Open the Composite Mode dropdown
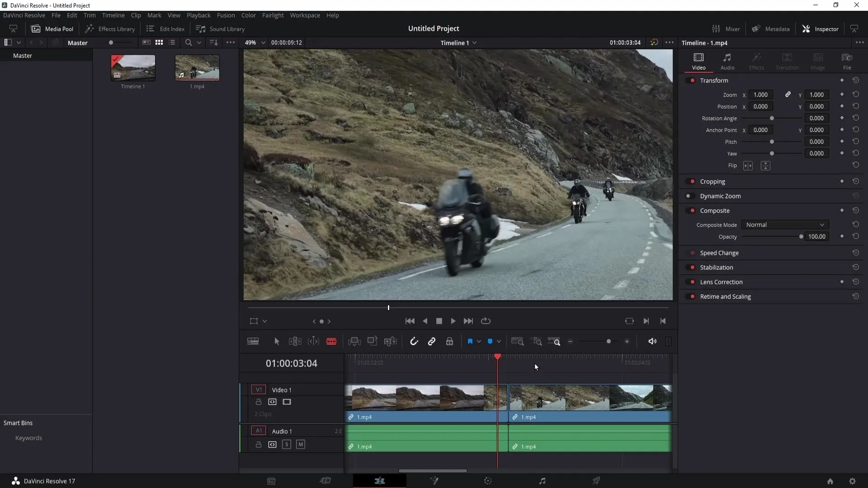Screen dimensions: 868x488 point(784,224)
